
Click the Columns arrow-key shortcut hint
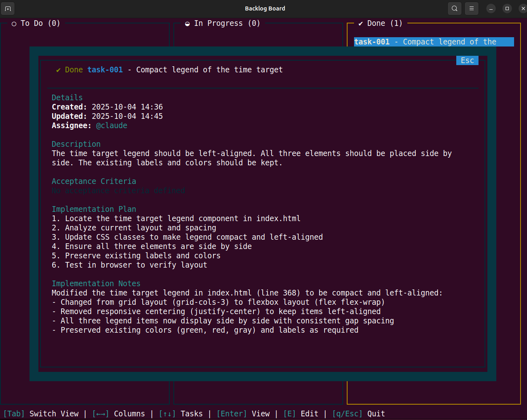tap(118, 414)
